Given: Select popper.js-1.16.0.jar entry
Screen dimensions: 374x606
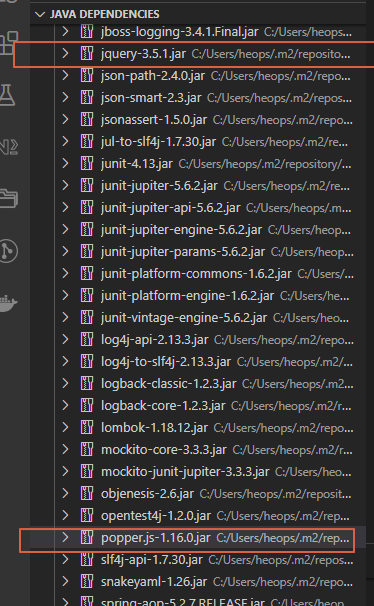Looking at the screenshot, I should 198,537.
